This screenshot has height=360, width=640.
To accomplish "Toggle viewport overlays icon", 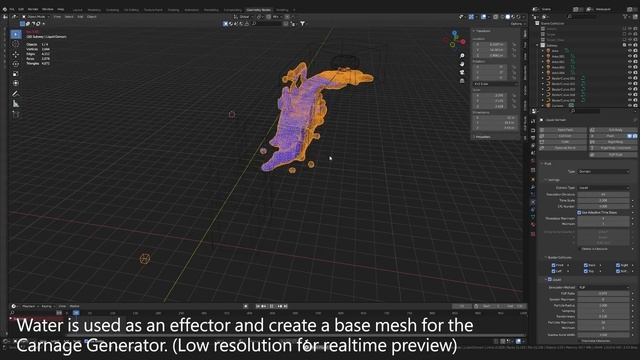I will tap(484, 17).
